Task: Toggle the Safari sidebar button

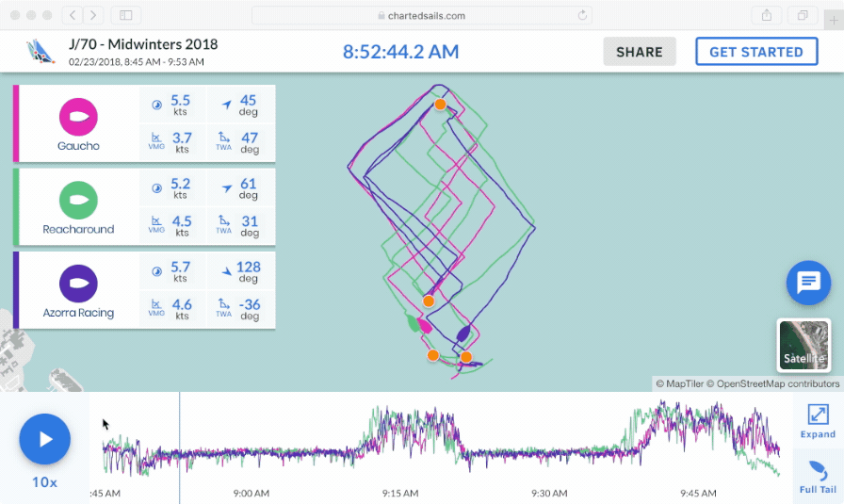Action: tap(125, 15)
